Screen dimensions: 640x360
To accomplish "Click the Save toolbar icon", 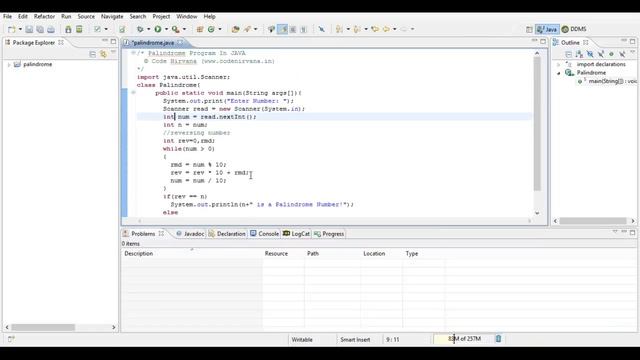I will 29,29.
